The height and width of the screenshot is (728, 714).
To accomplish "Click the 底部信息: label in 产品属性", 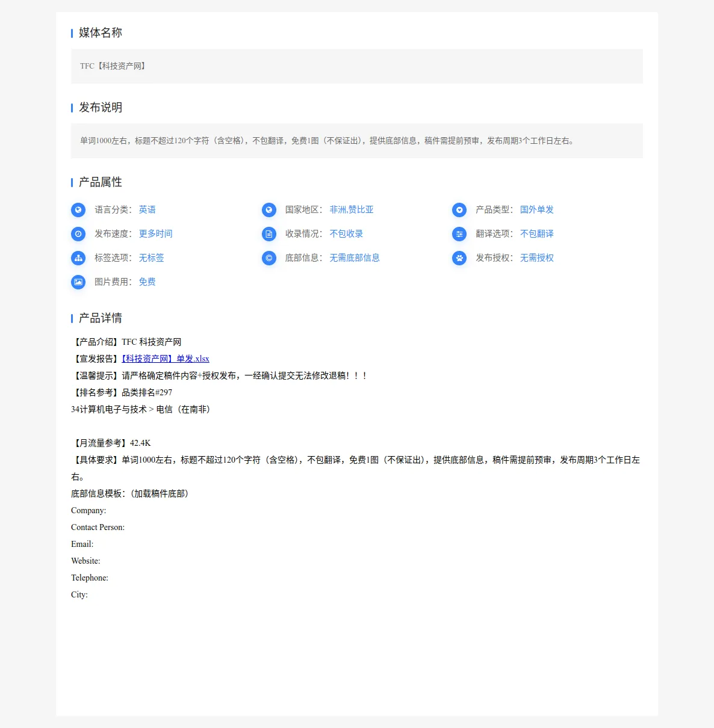I will pyautogui.click(x=304, y=258).
